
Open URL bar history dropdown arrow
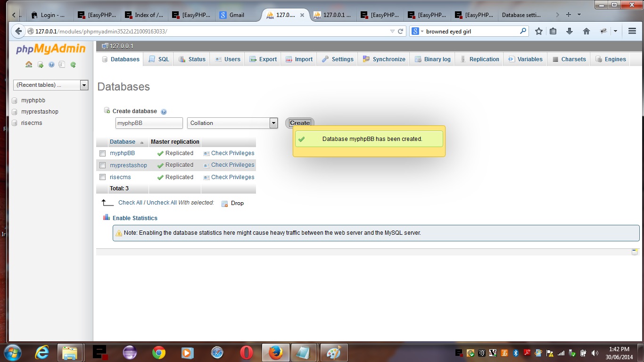(392, 32)
